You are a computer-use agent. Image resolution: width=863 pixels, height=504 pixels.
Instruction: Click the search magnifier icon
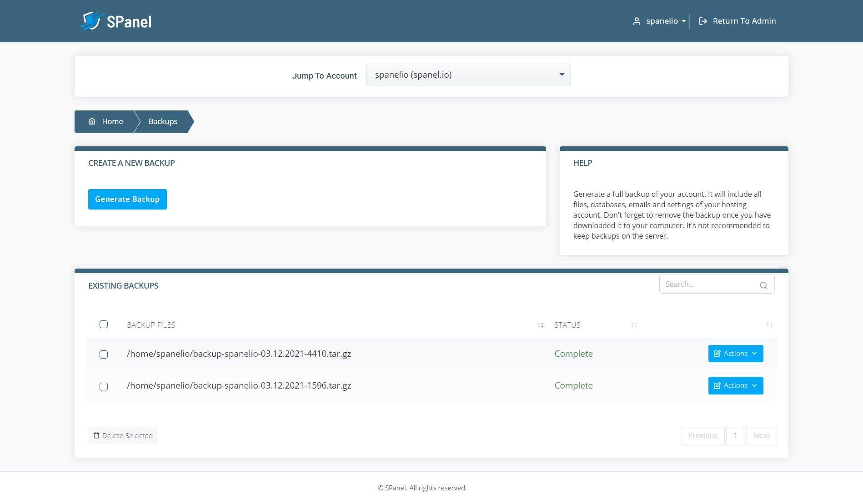click(763, 285)
